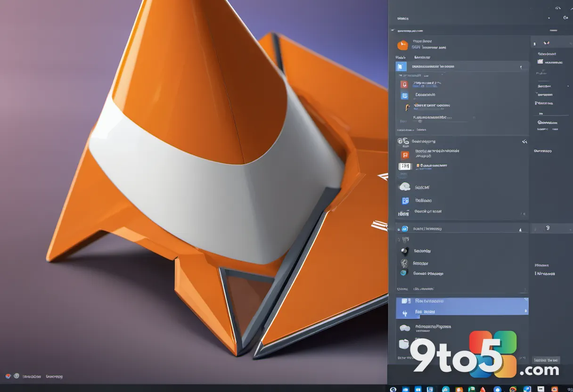
Task: Click the white cloud icon below the blue highlighted rows
Action: pos(404,327)
